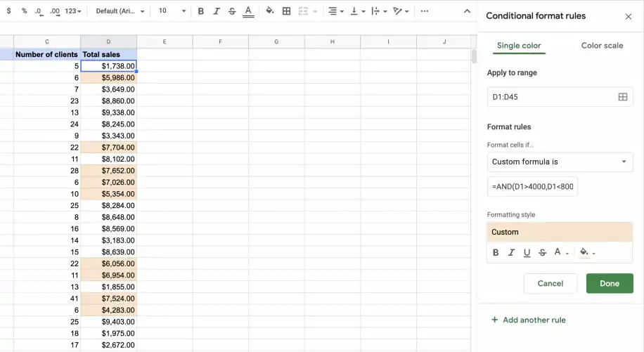Select the clients cell showing 41
Viewport: 644px width, 352px height.
(x=47, y=299)
